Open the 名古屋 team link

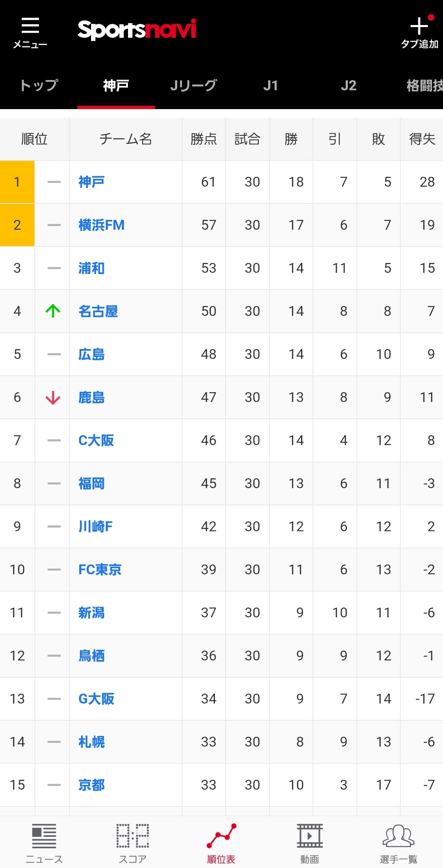click(98, 311)
